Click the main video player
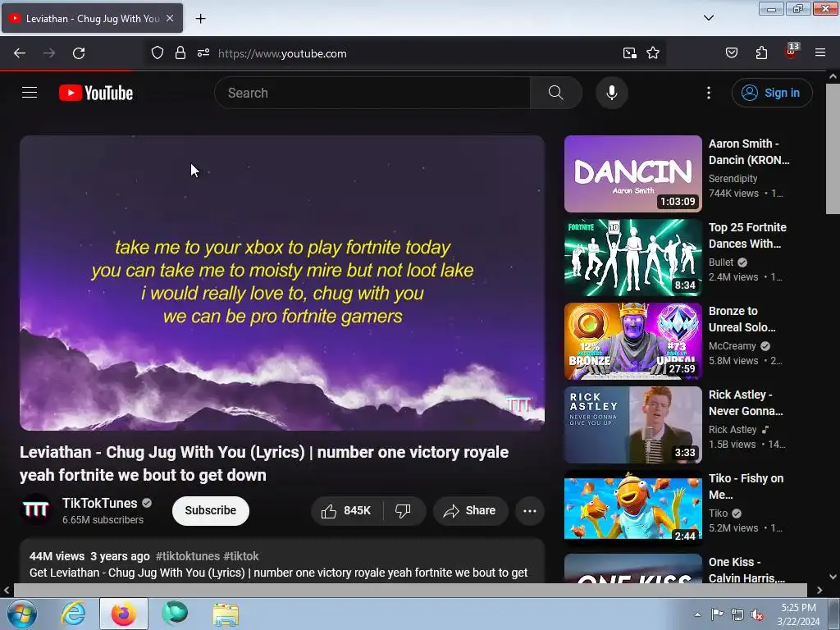The height and width of the screenshot is (630, 840). coord(282,283)
